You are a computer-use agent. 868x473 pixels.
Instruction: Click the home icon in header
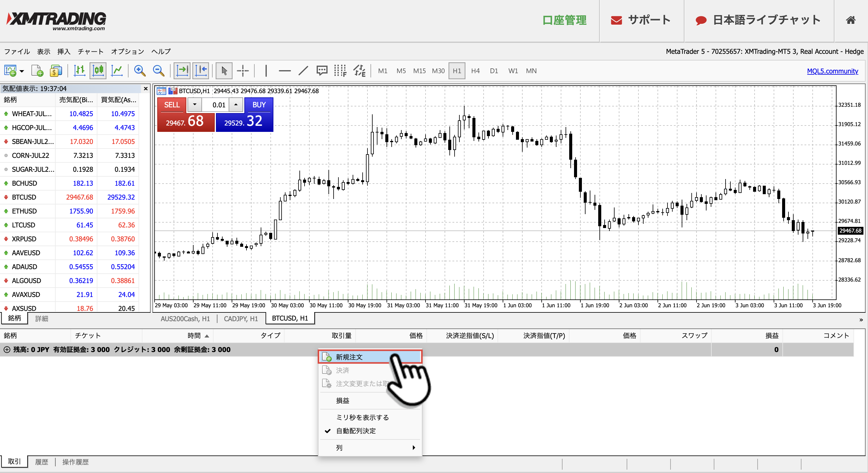tap(850, 20)
